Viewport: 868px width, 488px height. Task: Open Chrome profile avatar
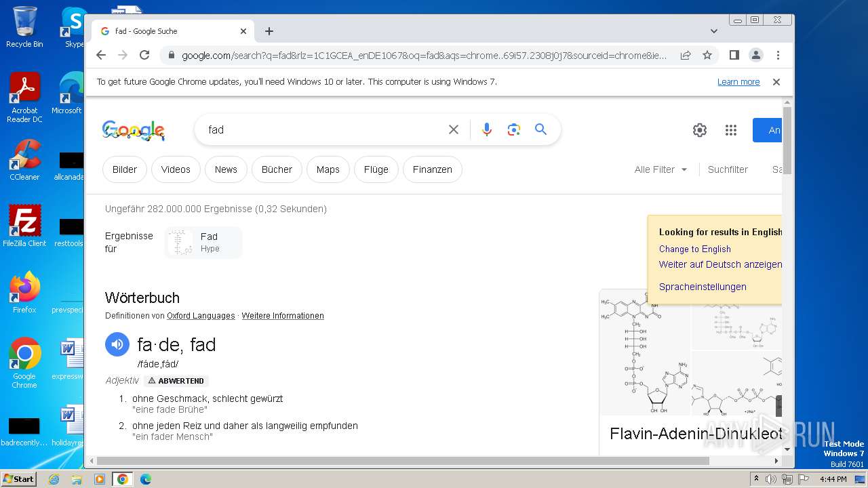click(x=755, y=55)
